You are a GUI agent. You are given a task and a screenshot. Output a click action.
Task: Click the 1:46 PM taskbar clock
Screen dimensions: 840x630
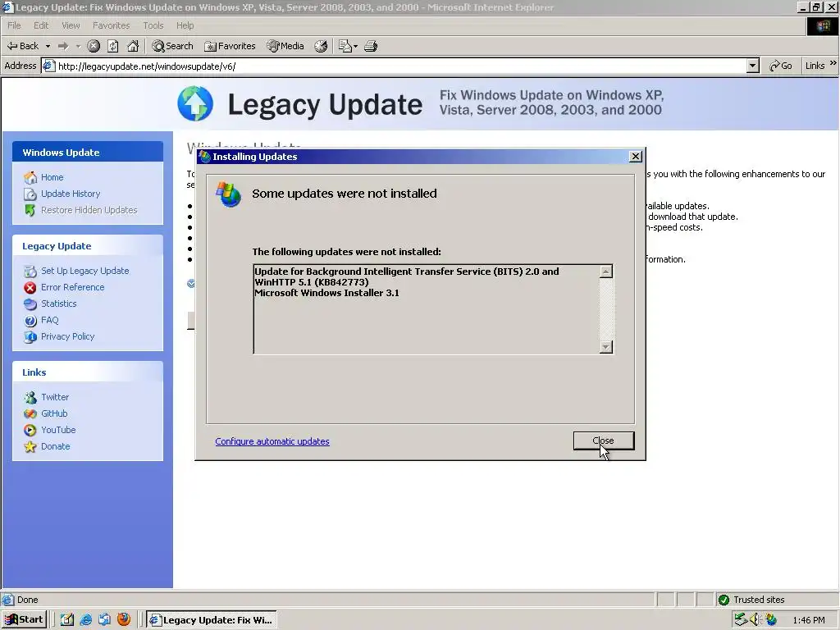pyautogui.click(x=809, y=620)
